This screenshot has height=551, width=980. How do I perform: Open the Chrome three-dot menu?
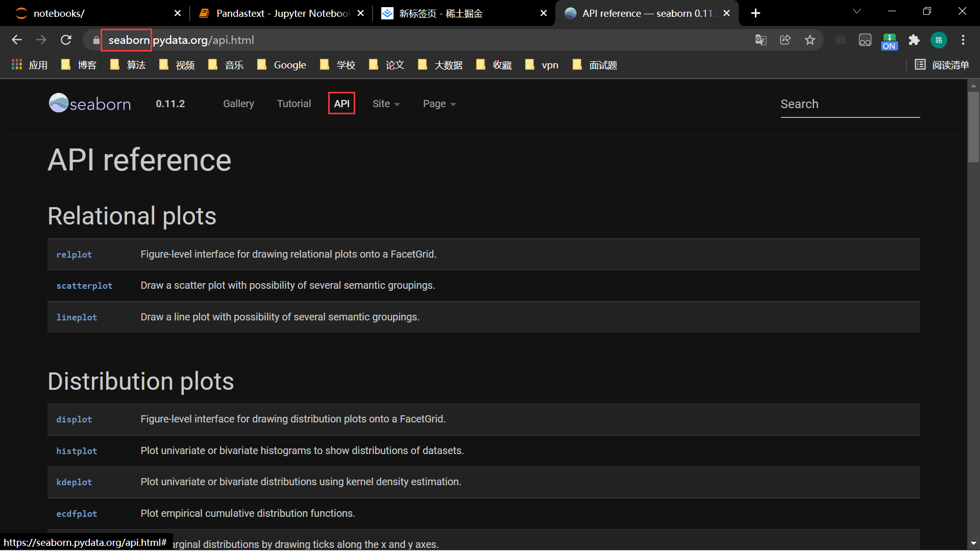tap(963, 40)
